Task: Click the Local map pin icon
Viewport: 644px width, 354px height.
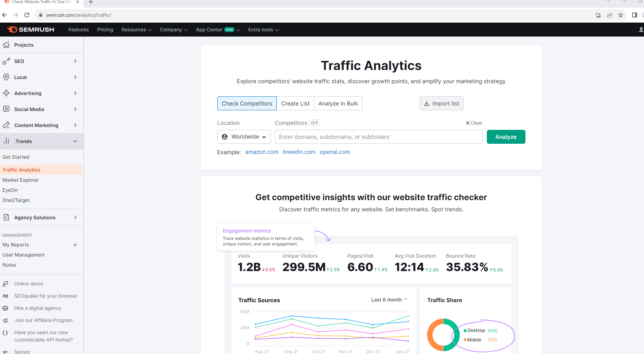Action: (x=6, y=77)
